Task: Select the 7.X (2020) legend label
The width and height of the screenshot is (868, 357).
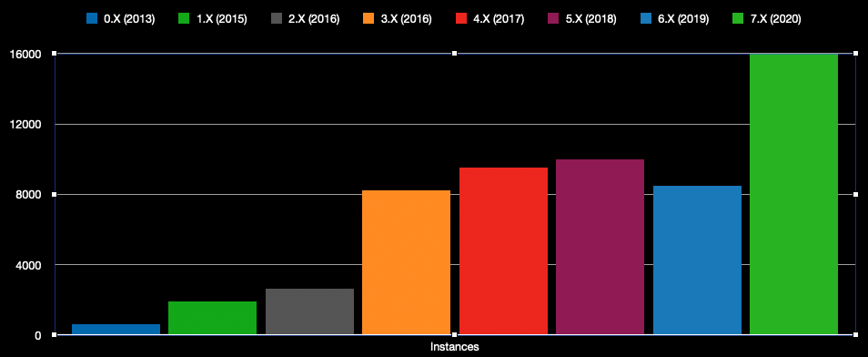Action: coord(775,19)
